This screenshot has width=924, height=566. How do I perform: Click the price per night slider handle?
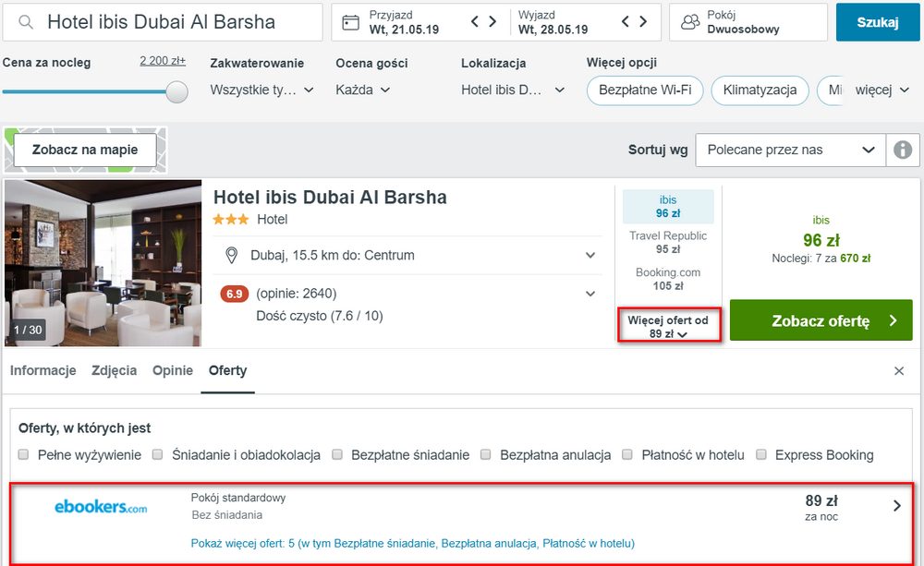click(x=176, y=92)
